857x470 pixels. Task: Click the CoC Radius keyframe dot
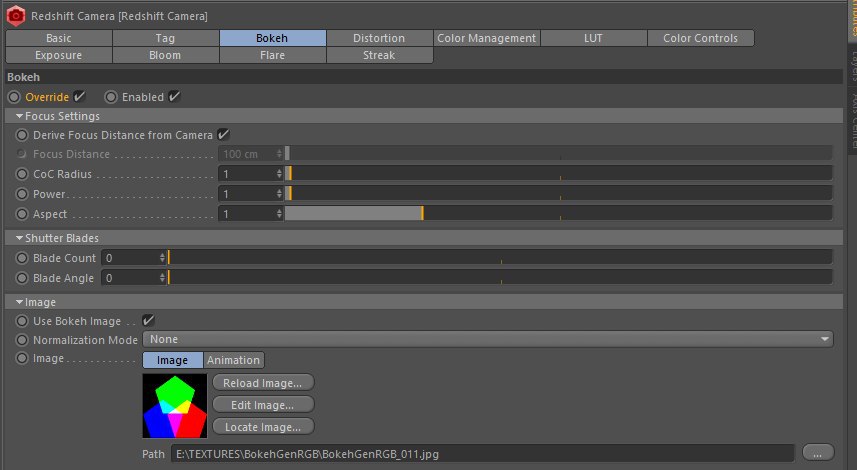click(x=22, y=174)
